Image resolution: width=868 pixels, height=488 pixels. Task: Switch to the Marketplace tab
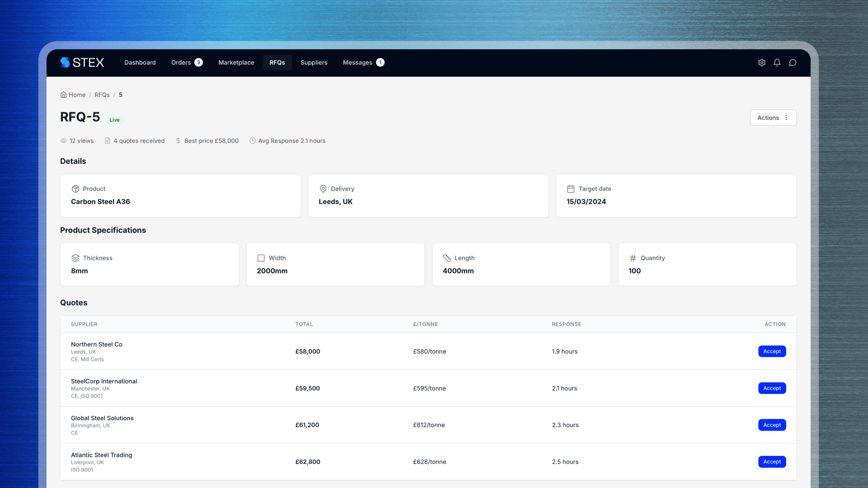[236, 62]
